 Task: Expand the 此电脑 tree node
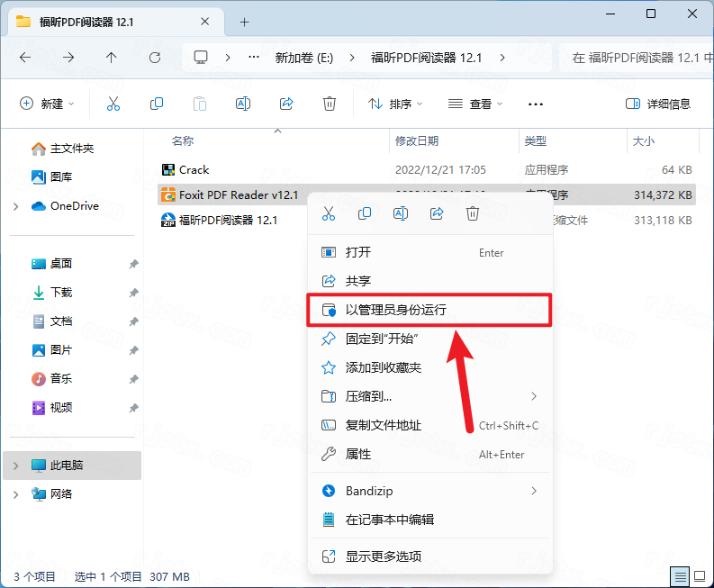click(x=16, y=466)
